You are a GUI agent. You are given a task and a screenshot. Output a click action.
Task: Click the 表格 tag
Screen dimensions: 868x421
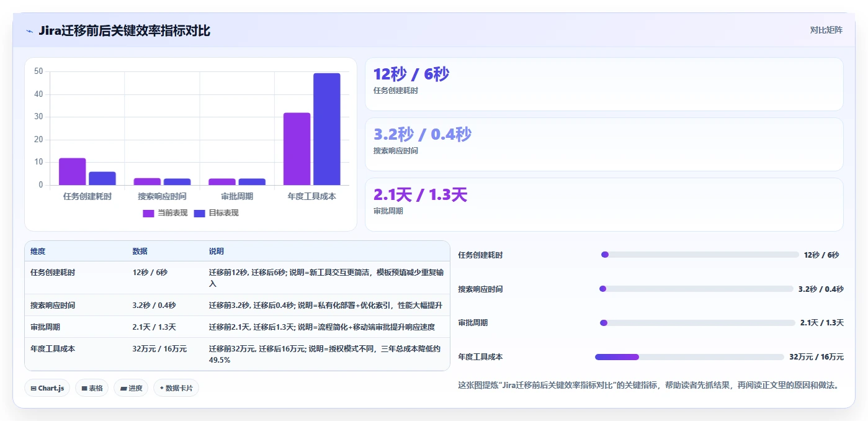coord(92,388)
